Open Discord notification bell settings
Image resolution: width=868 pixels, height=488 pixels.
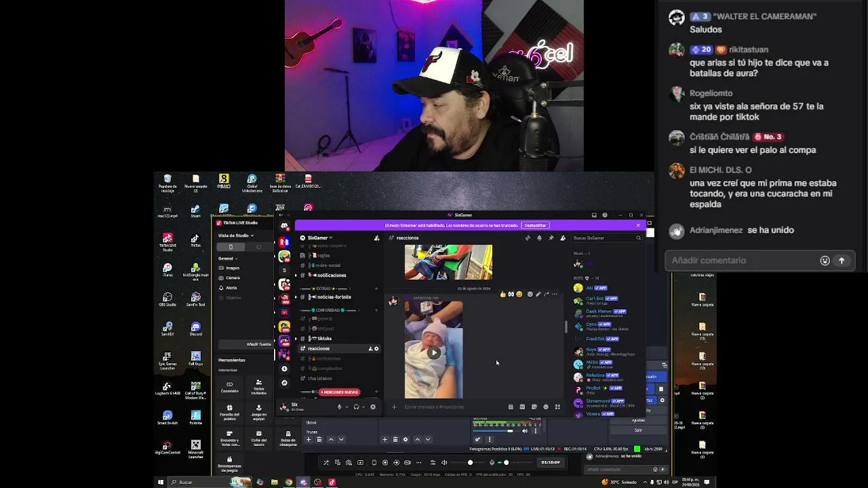[x=539, y=238]
